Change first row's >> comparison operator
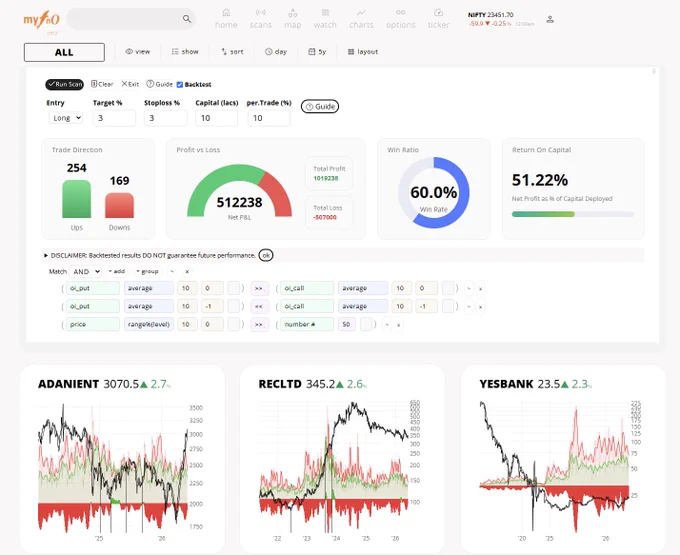Viewport: 680px width, 555px height. [x=259, y=288]
